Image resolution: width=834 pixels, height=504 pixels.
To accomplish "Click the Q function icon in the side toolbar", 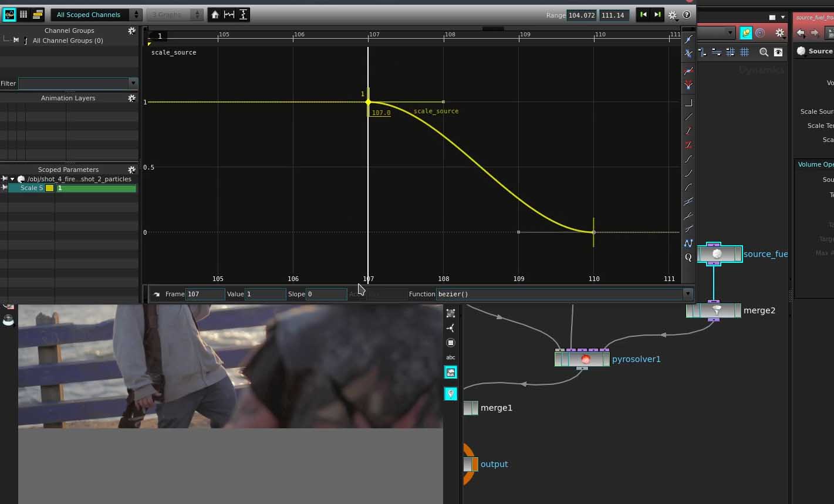I will click(688, 257).
